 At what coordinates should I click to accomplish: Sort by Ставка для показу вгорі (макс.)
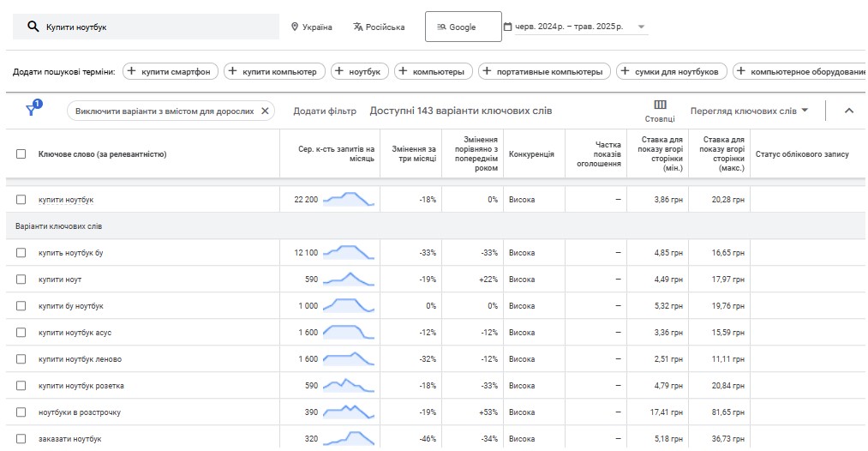[722, 153]
